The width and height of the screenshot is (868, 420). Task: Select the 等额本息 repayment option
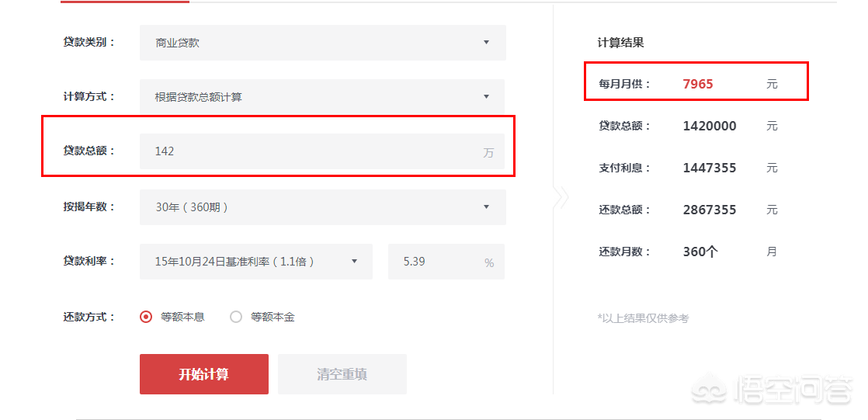[x=146, y=317]
